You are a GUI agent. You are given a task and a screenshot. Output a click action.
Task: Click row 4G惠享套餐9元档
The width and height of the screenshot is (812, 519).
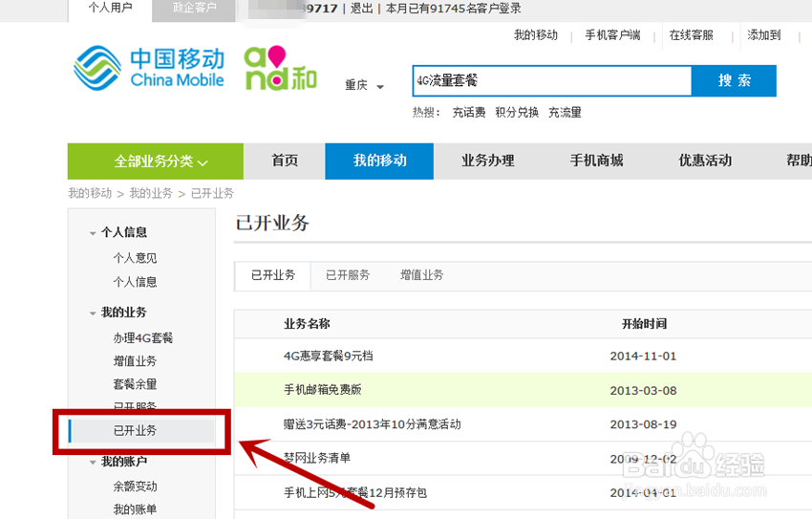(329, 356)
